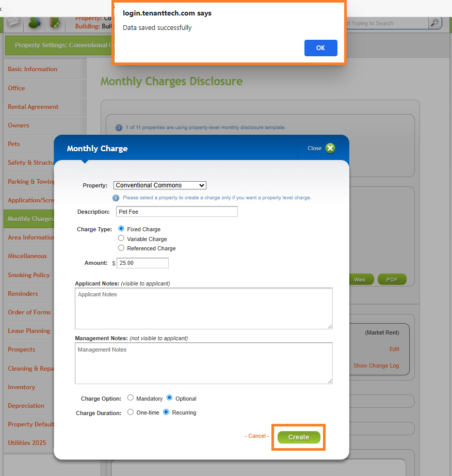452x476 pixels.
Task: Set charge duration to One-time
Action: point(131,412)
